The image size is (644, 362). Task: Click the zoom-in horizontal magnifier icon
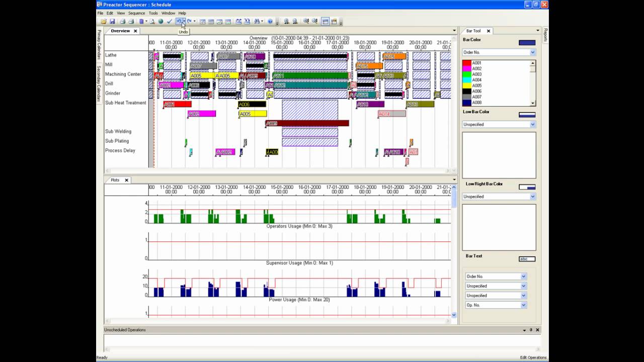[306, 22]
